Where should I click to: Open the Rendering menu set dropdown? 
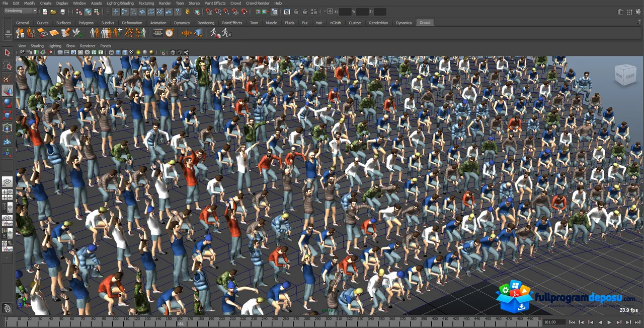21,11
